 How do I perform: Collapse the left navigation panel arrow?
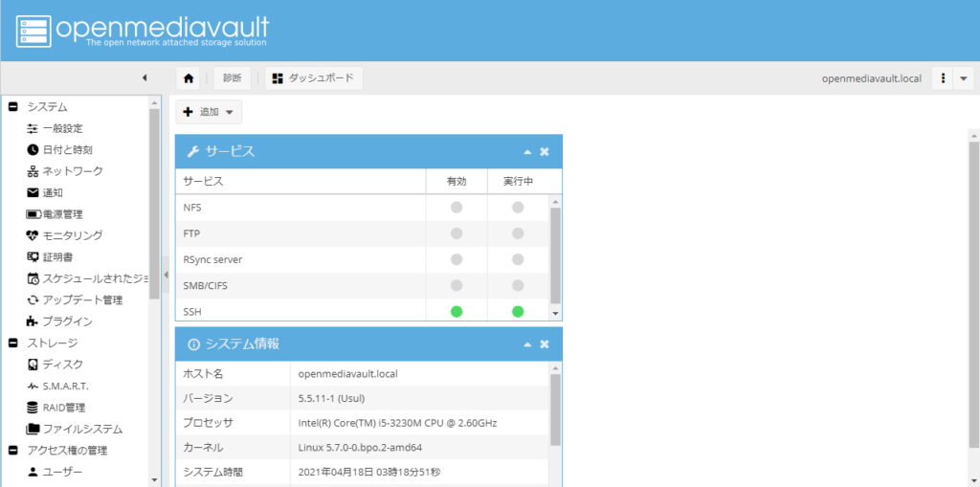(x=145, y=77)
